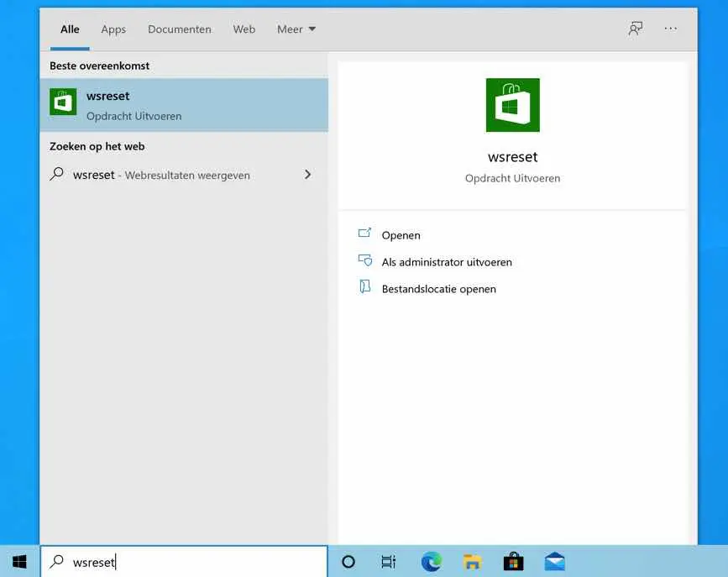
Task: Click the Bestandslocatie folder icon
Action: (x=365, y=286)
